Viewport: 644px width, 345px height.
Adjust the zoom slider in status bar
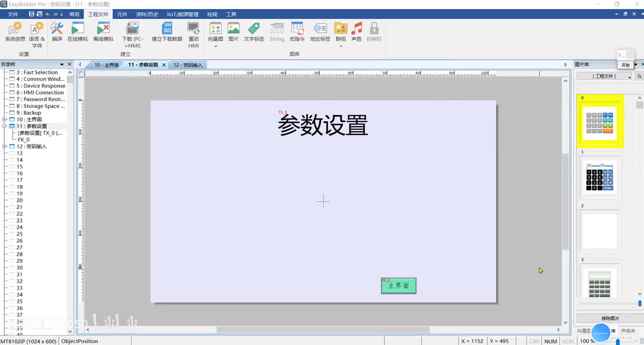618,341
